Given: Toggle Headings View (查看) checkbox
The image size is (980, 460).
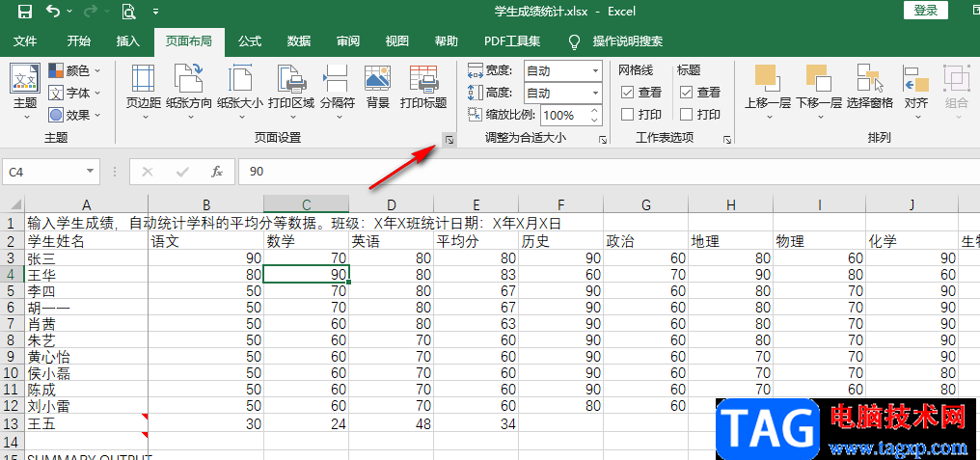Looking at the screenshot, I should [x=686, y=93].
